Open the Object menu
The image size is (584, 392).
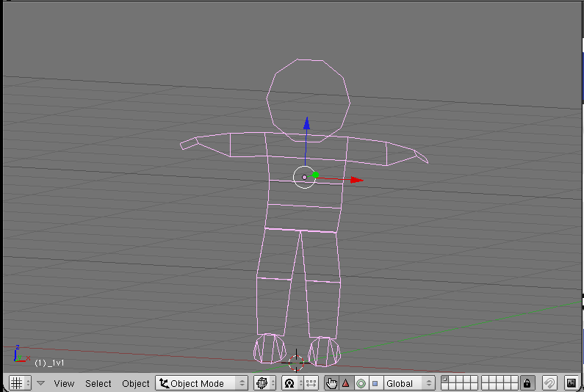coord(136,383)
